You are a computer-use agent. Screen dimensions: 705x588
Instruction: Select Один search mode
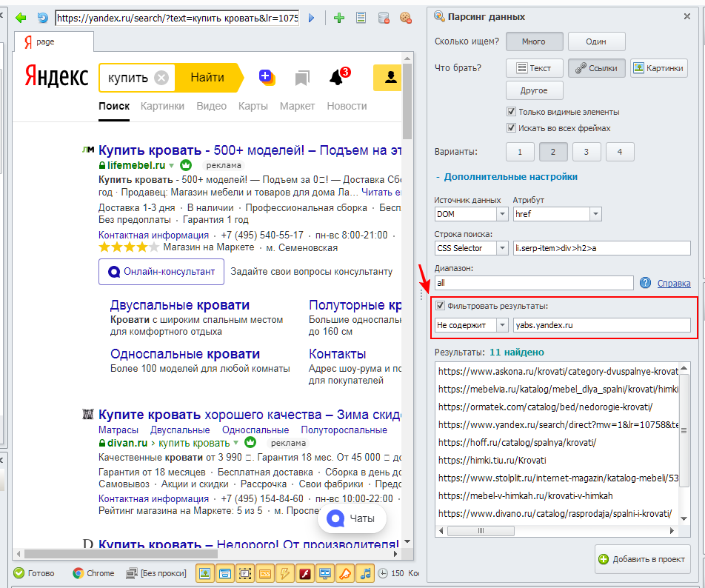[596, 41]
